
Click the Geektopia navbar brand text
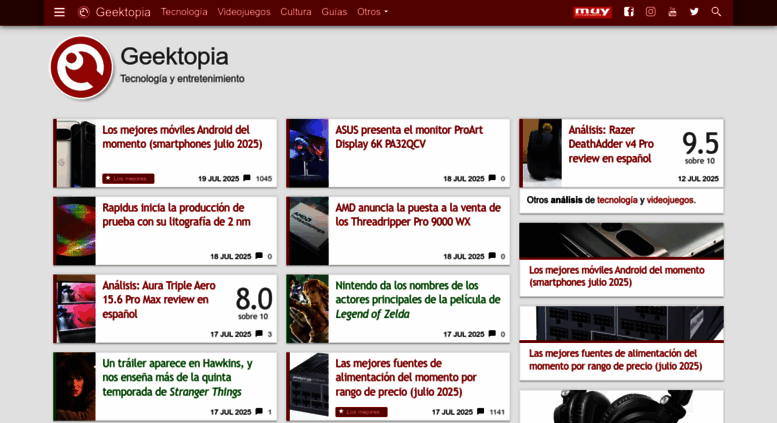pyautogui.click(x=123, y=12)
